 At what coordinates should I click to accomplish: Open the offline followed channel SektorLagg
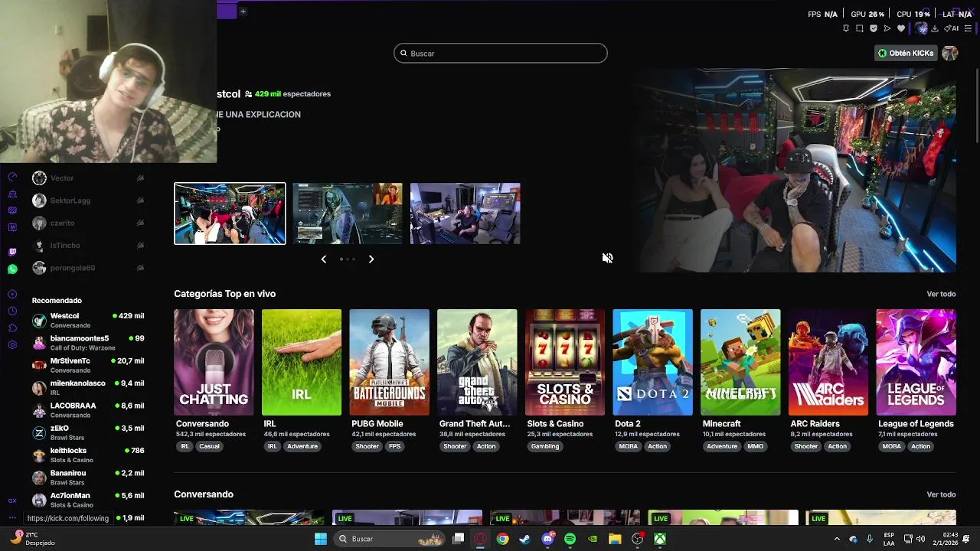click(x=88, y=201)
